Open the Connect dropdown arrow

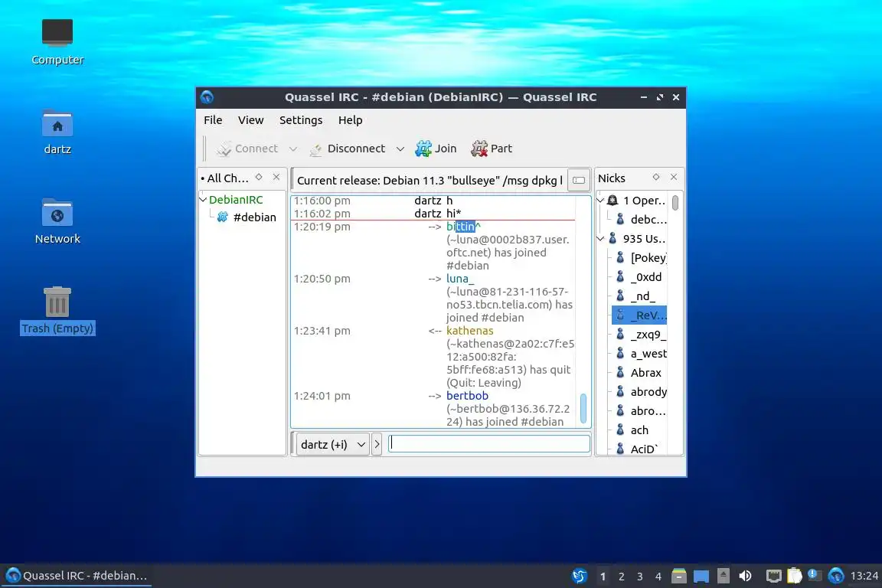point(293,149)
